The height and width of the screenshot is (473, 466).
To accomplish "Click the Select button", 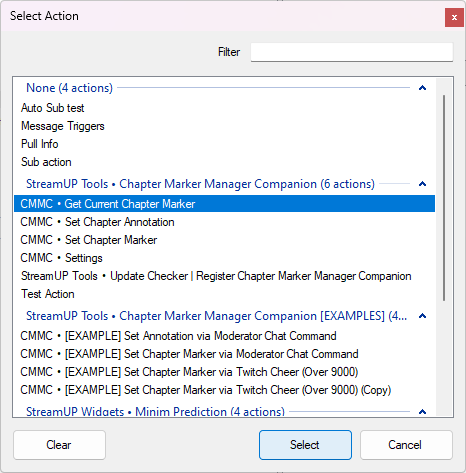I will click(x=305, y=445).
